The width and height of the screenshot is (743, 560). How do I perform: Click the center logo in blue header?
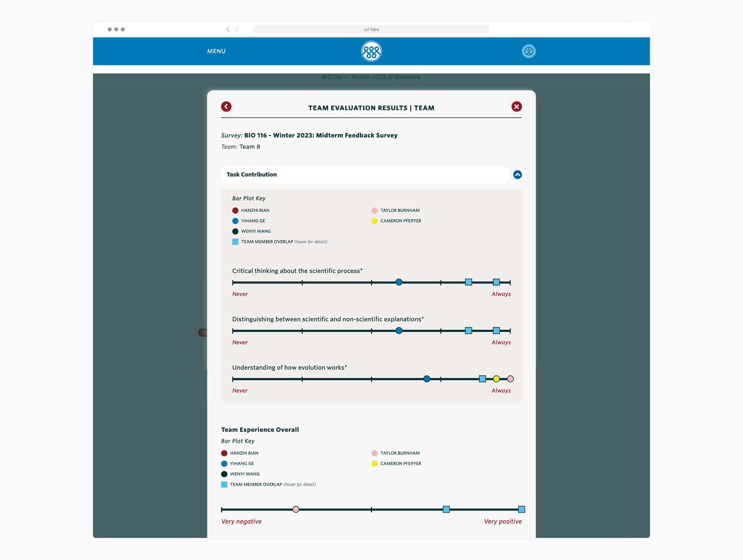pos(371,51)
